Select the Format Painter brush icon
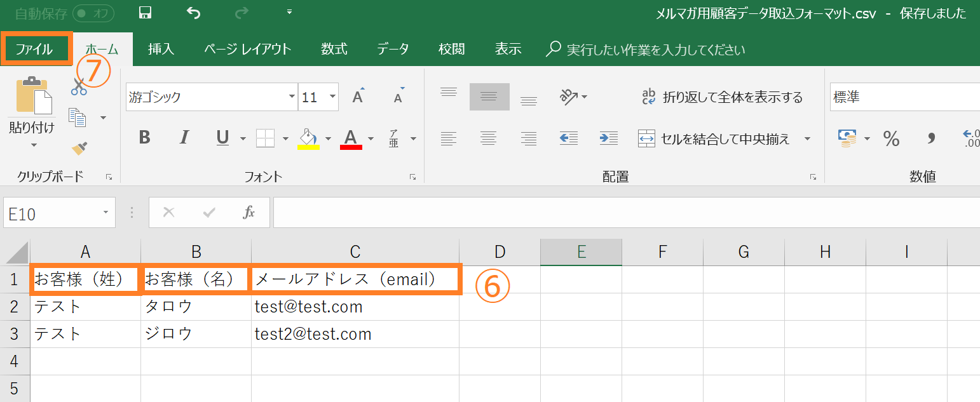The height and width of the screenshot is (402, 980). point(79,149)
